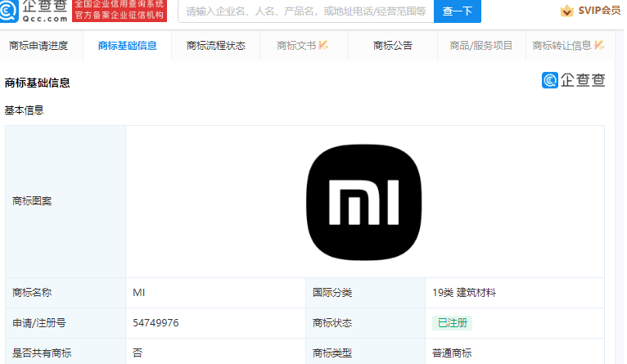627x364 pixels.
Task: Switch to the 商标申请进度 tab
Action: (38, 46)
